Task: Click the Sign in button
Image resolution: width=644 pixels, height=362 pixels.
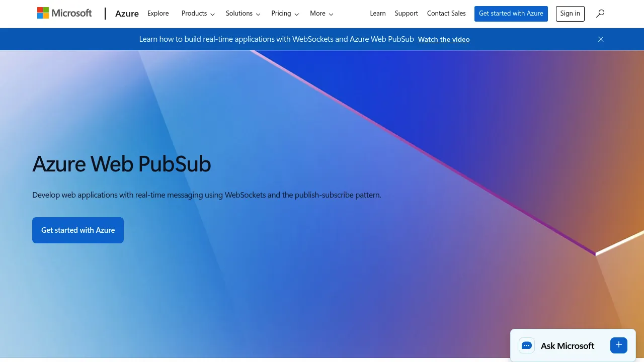Action: tap(570, 14)
